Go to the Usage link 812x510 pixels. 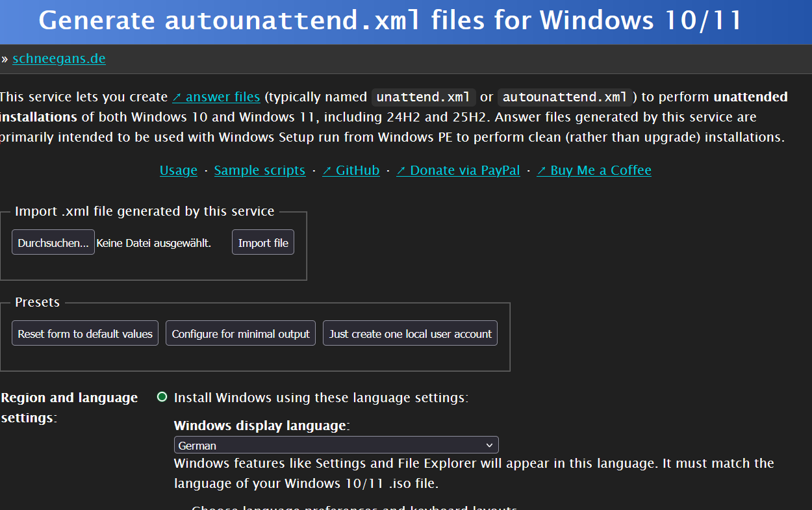click(179, 170)
